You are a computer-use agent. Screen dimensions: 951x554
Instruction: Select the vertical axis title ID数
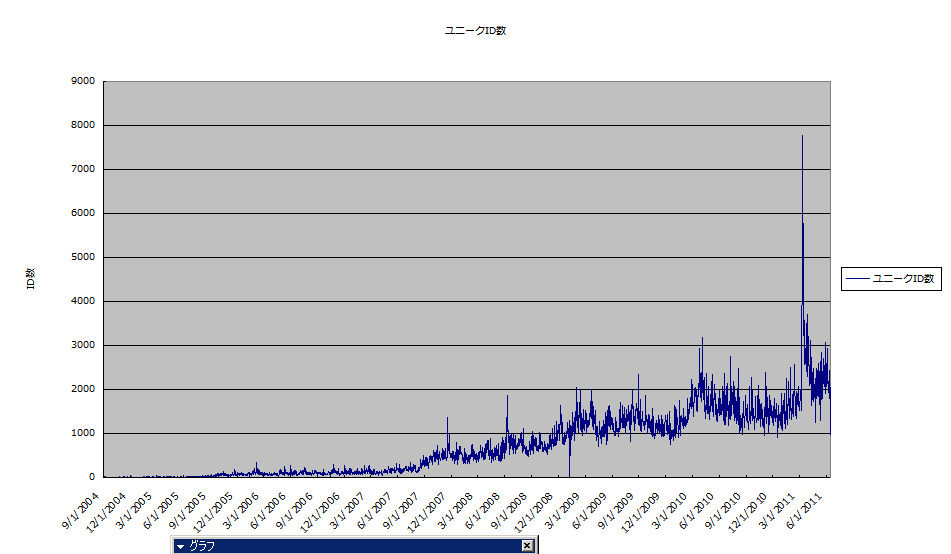(x=30, y=279)
